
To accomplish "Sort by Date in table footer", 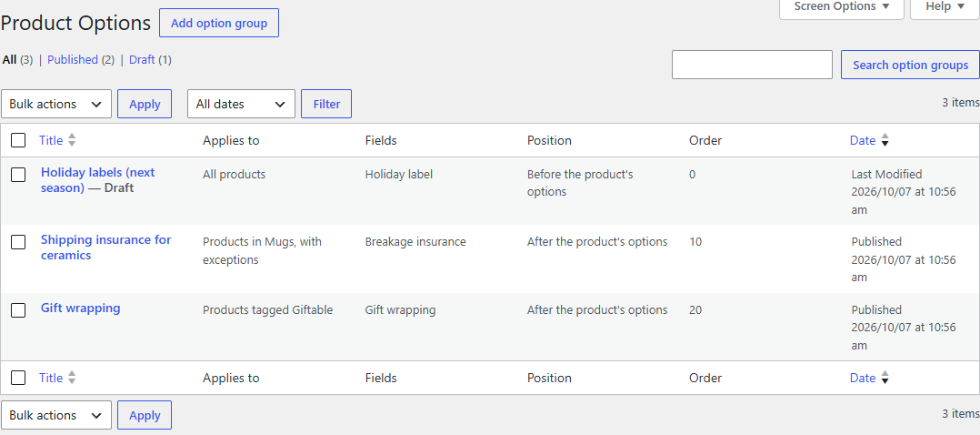I will click(863, 378).
